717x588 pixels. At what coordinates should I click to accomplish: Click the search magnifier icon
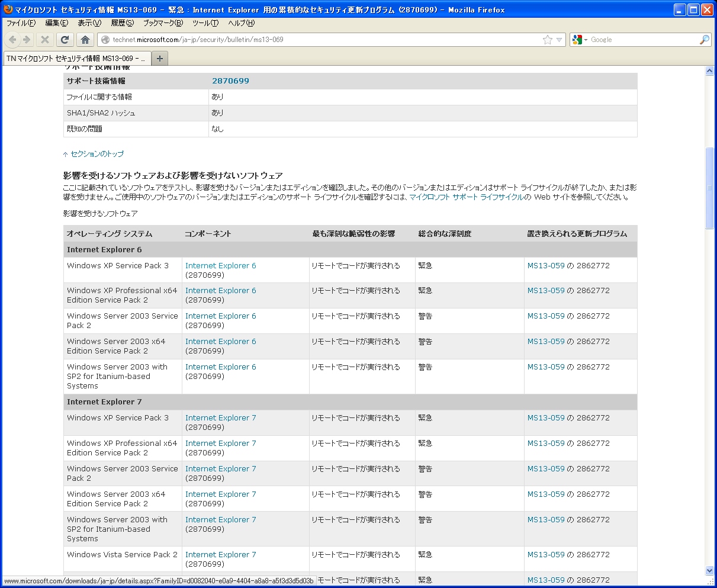point(704,40)
